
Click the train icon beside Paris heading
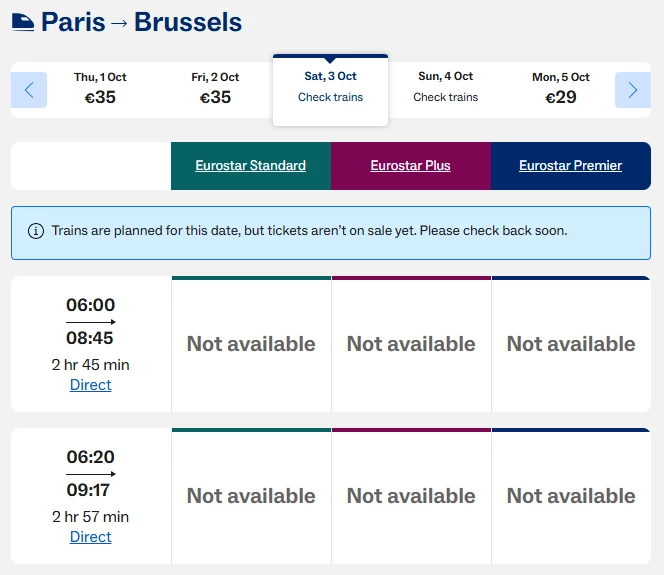pos(23,22)
